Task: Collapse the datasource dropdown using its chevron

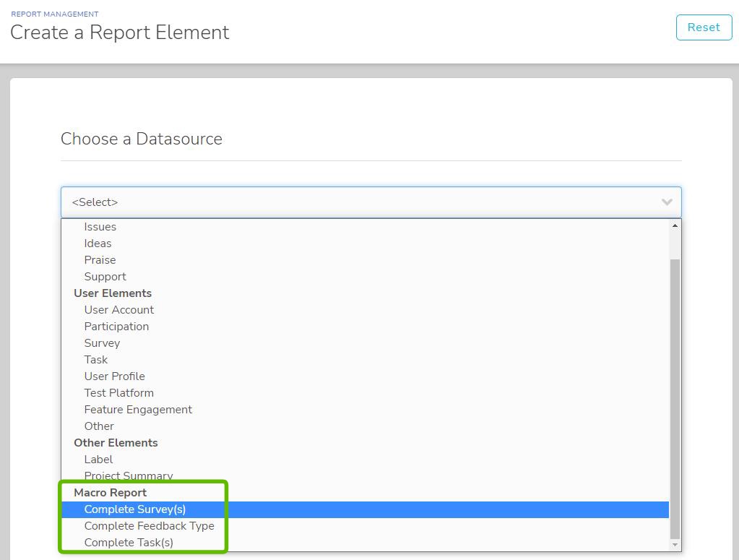Action: click(667, 202)
